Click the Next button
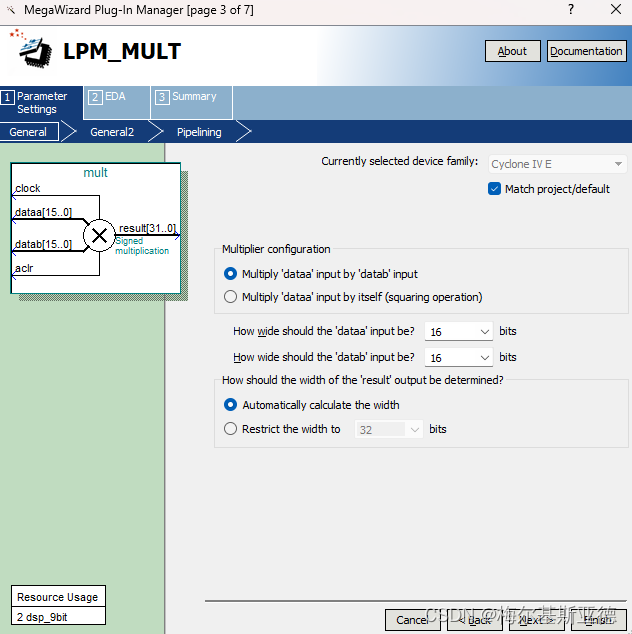The width and height of the screenshot is (632, 634). 537,620
